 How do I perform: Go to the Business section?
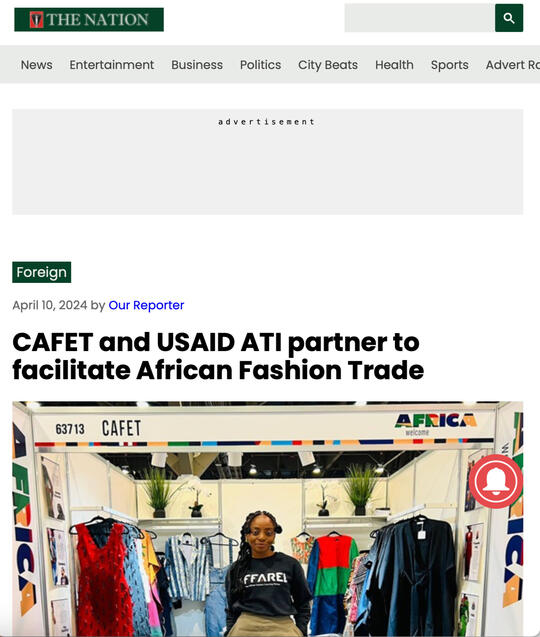[197, 65]
